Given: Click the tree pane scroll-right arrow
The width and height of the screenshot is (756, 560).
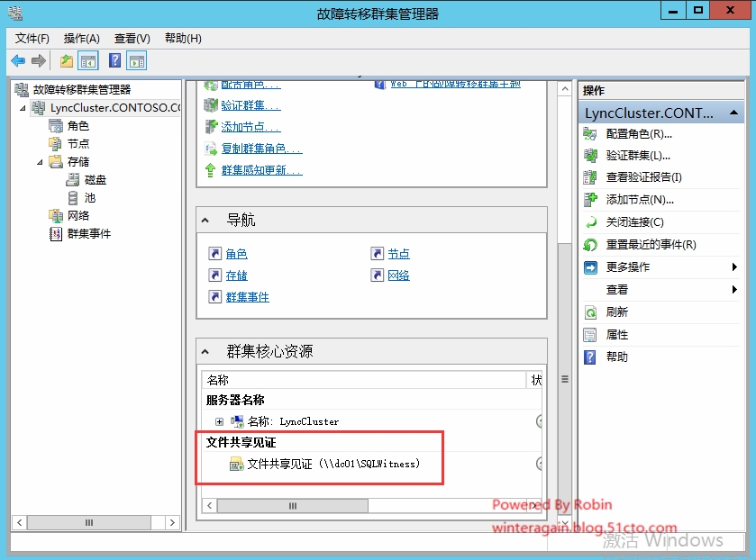Looking at the screenshot, I should click(172, 522).
